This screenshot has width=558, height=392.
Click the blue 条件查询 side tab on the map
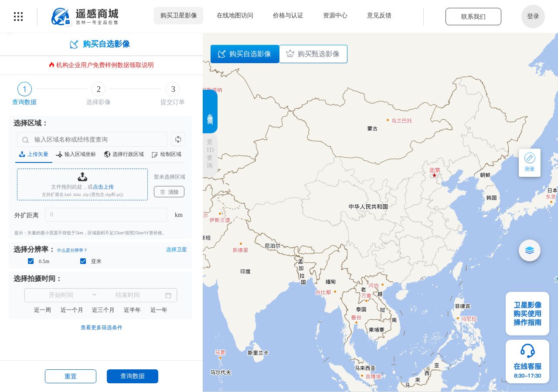[210, 112]
